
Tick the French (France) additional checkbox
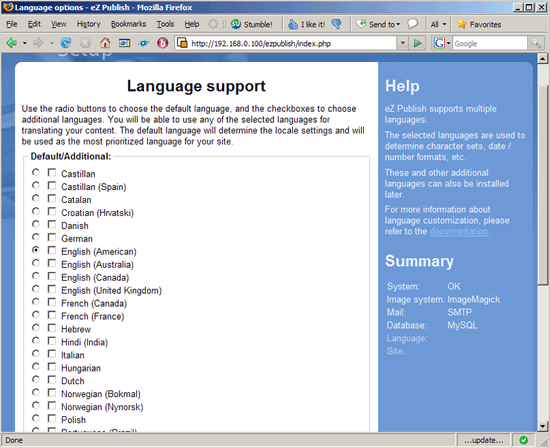pyautogui.click(x=52, y=315)
